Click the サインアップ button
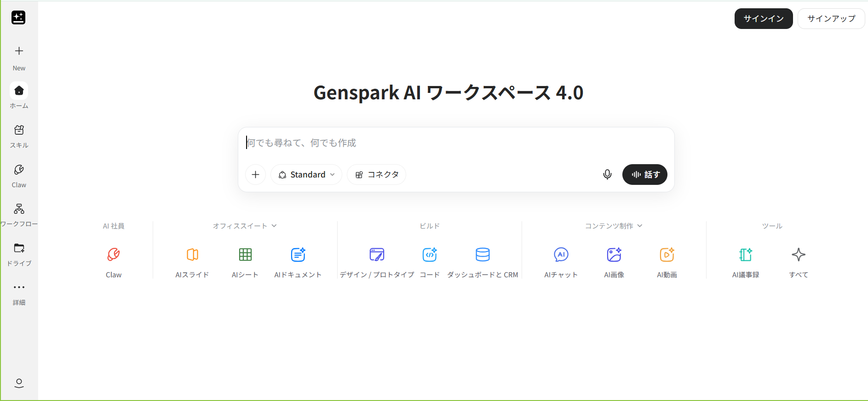This screenshot has height=401, width=868. coord(831,18)
